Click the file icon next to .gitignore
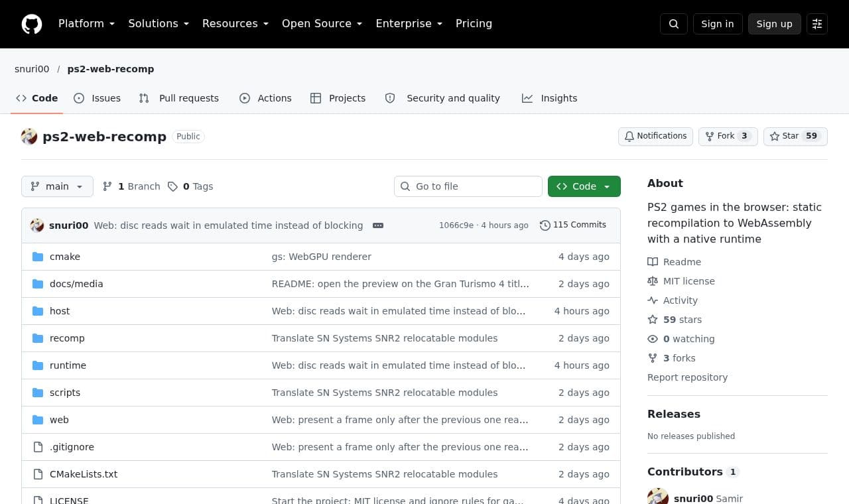Image resolution: width=849 pixels, height=504 pixels. (38, 447)
